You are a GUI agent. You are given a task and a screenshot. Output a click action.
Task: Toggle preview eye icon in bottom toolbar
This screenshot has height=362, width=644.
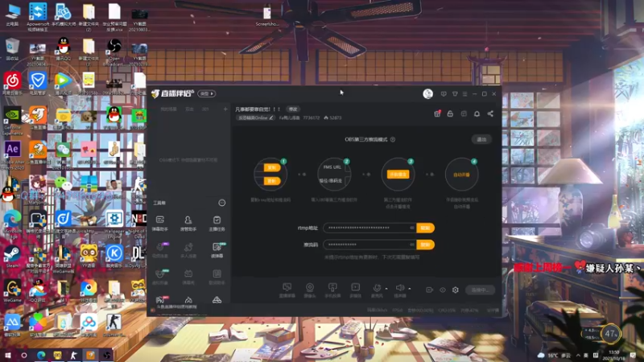(x=442, y=290)
